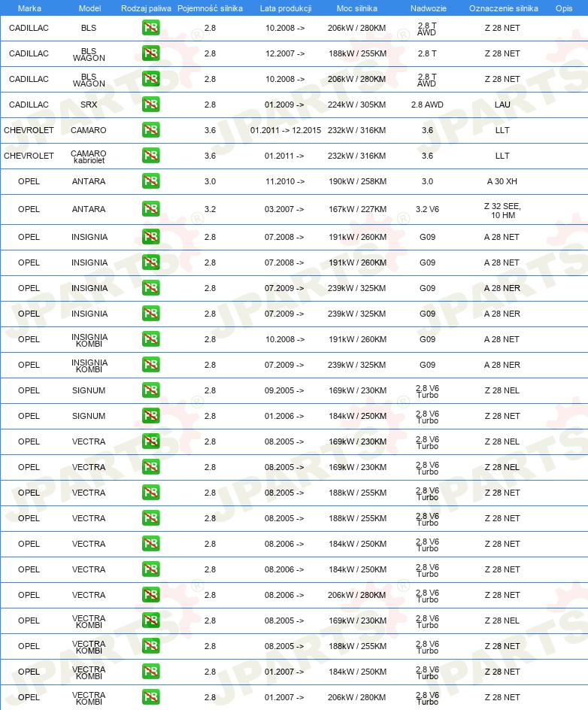
Task: Click the engine code LAU
Action: click(502, 105)
